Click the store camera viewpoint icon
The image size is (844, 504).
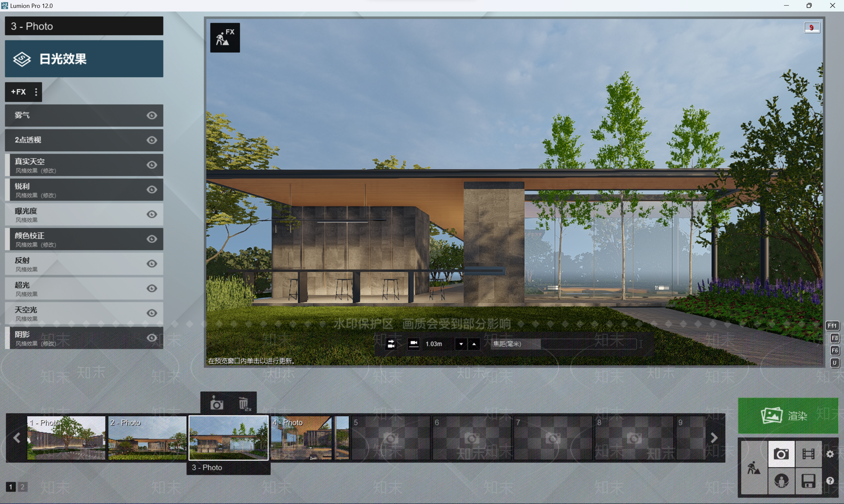(216, 404)
